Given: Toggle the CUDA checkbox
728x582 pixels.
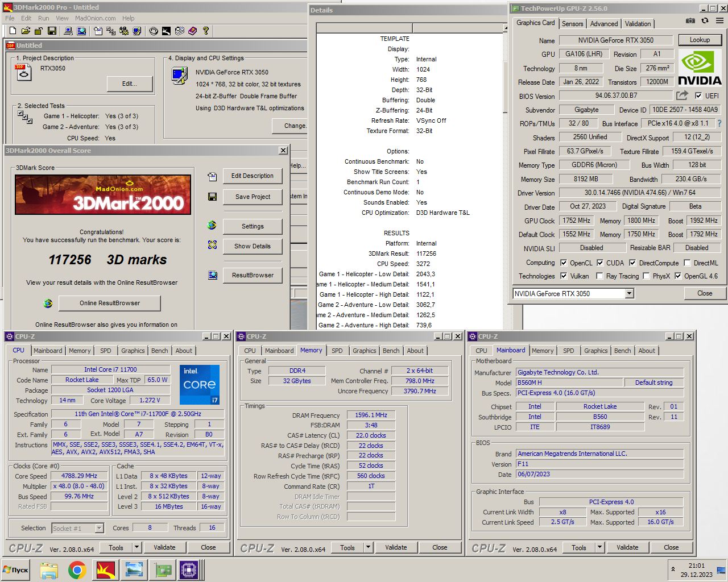Looking at the screenshot, I should click(600, 263).
